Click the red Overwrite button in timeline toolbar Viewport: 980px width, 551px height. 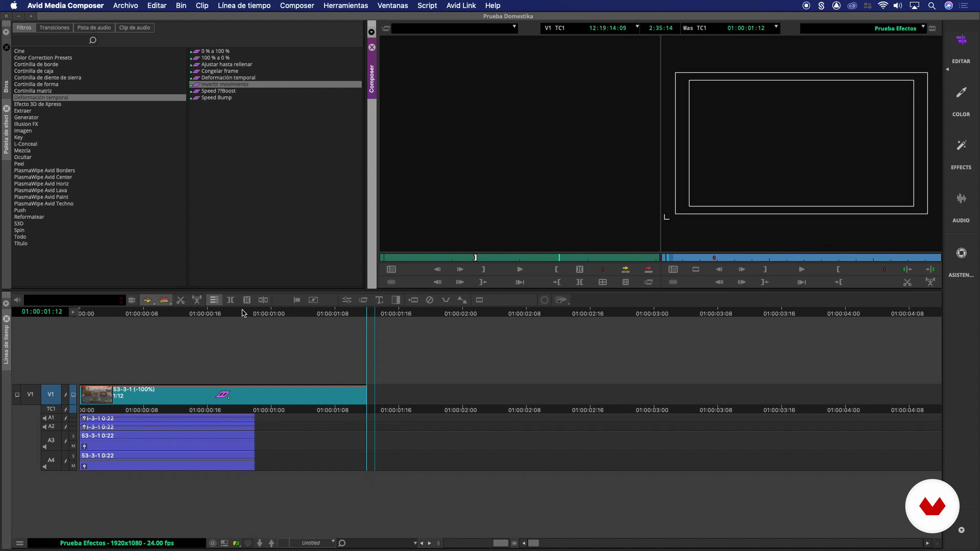[164, 300]
